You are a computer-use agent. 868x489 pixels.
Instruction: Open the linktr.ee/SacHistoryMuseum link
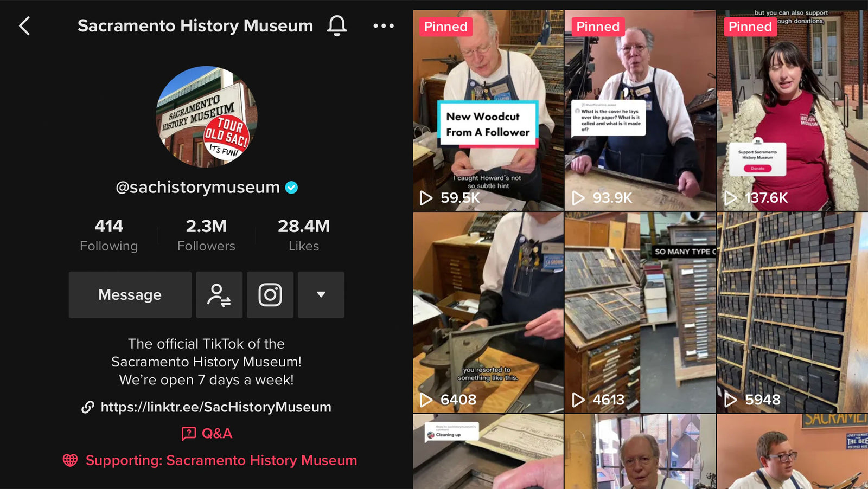(x=216, y=407)
